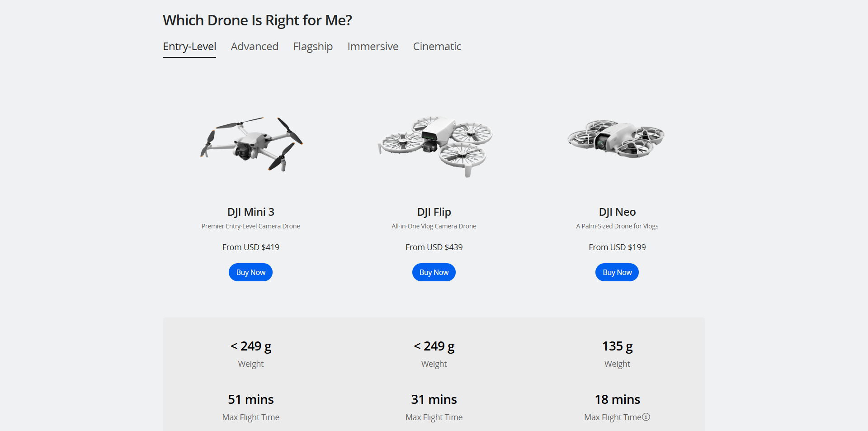The height and width of the screenshot is (431, 868).
Task: Open the Flagship drone category
Action: click(x=312, y=47)
